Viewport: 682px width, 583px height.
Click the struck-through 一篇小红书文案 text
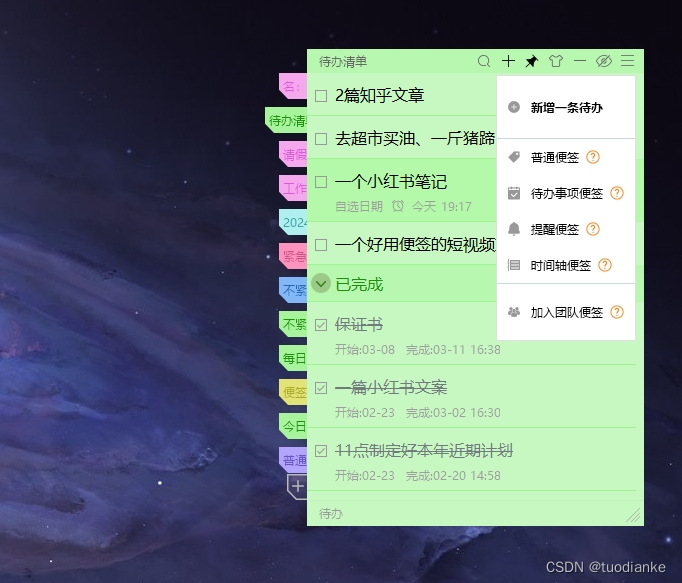pos(391,387)
